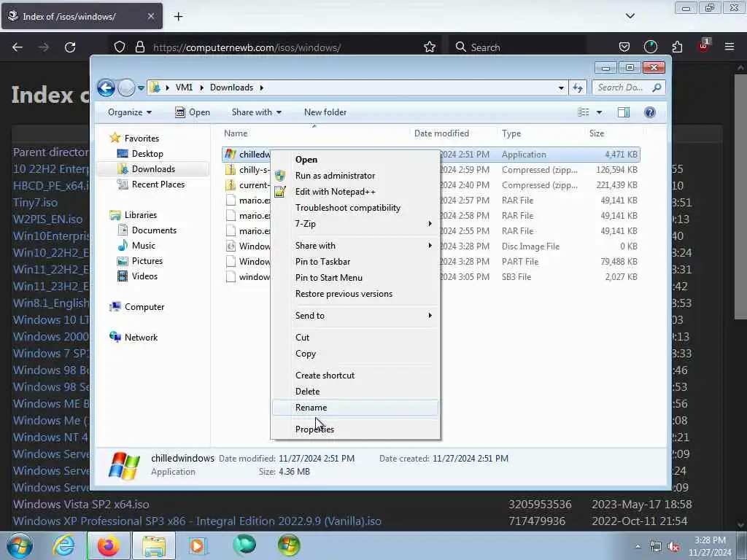Expand the Share with submenu entry

click(355, 246)
